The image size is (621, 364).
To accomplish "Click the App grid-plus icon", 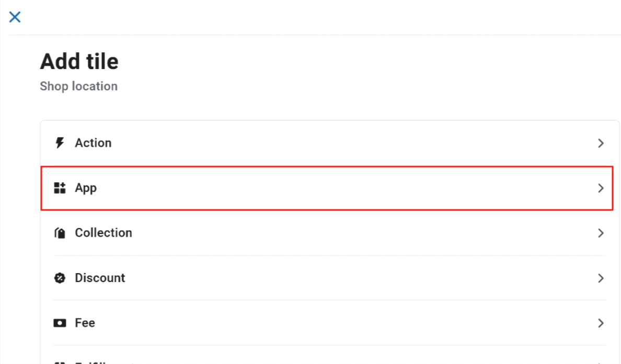I will 60,188.
